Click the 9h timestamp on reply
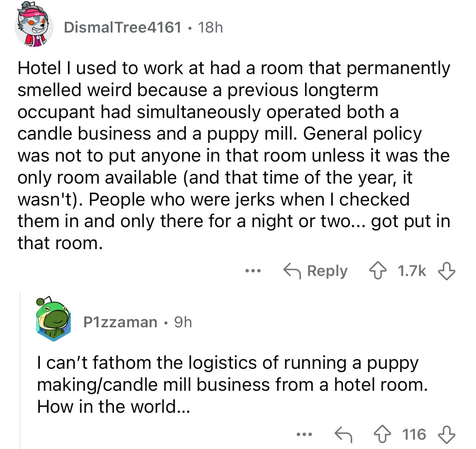This screenshot has height=449, width=476. click(183, 322)
